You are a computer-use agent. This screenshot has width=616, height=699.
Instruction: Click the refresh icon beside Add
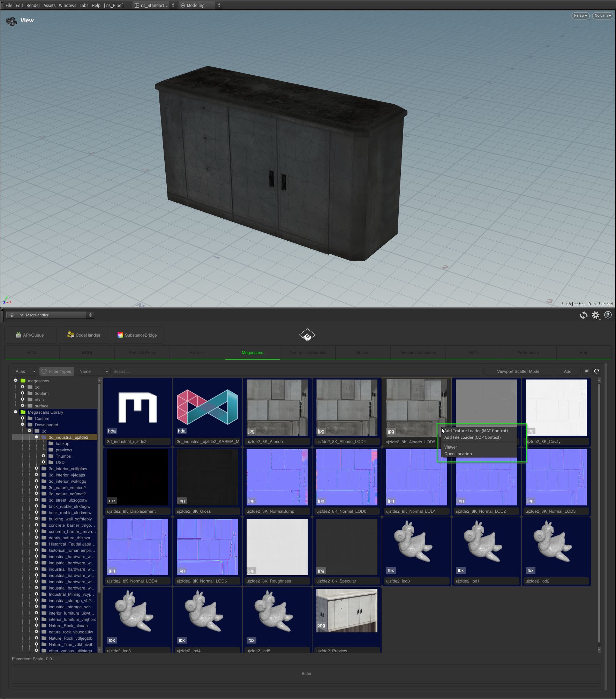tap(596, 371)
